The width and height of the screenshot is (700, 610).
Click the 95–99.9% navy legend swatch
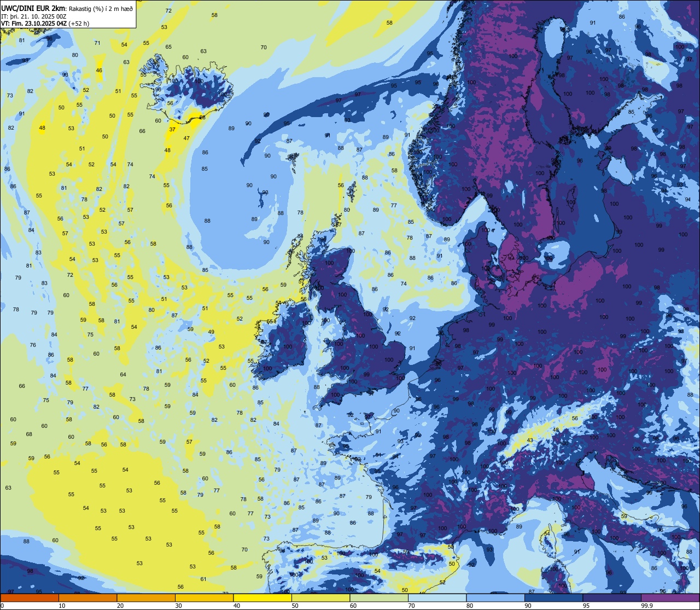(x=612, y=597)
